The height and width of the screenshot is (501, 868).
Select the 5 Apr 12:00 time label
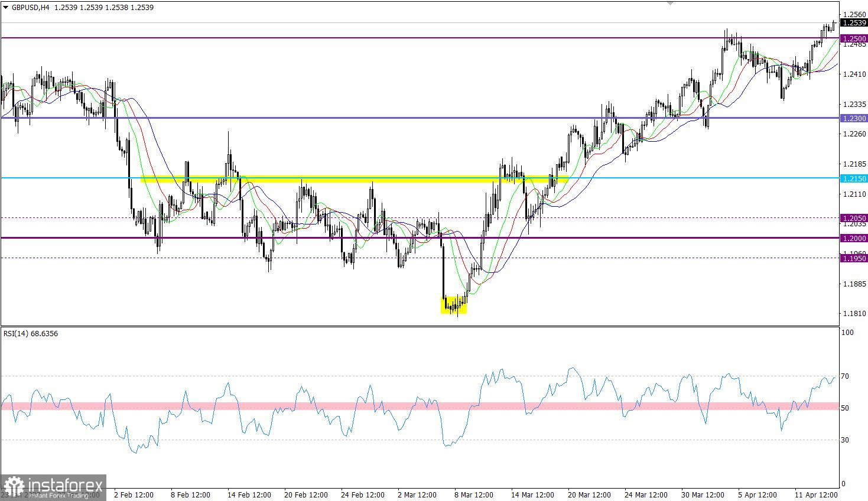point(758,495)
